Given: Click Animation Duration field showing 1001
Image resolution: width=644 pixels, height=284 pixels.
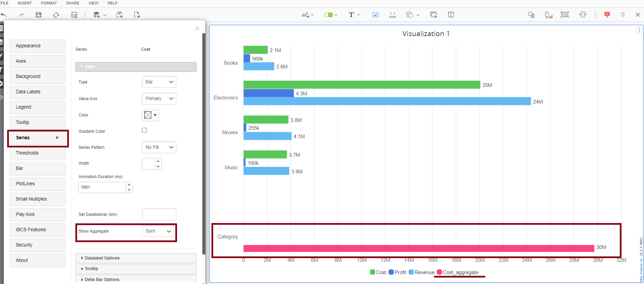Looking at the screenshot, I should pyautogui.click(x=102, y=187).
